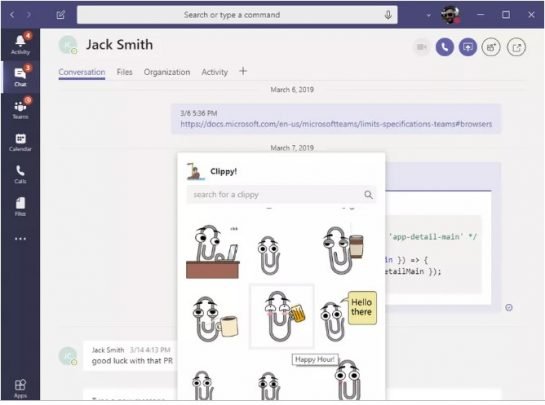Click the magnifier icon in Clippy search
545x405 pixels.
click(x=368, y=195)
